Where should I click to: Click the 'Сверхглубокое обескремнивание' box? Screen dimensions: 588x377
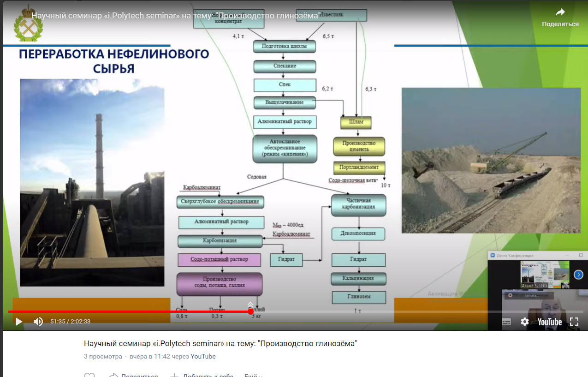[221, 202]
